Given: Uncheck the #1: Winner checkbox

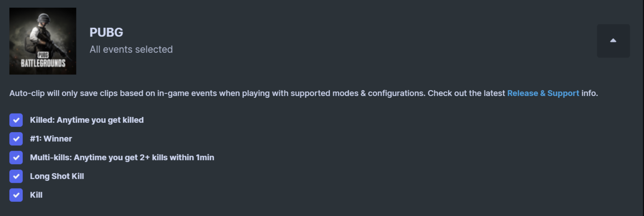Looking at the screenshot, I should (x=16, y=139).
